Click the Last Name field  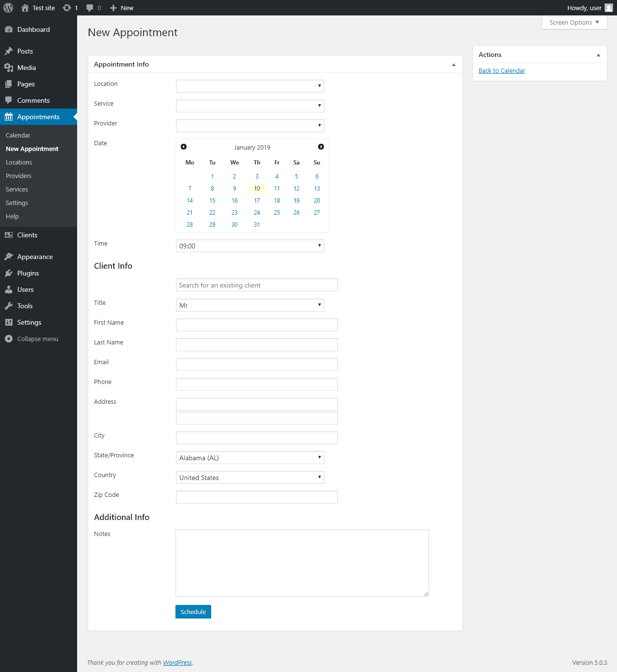pyautogui.click(x=257, y=345)
